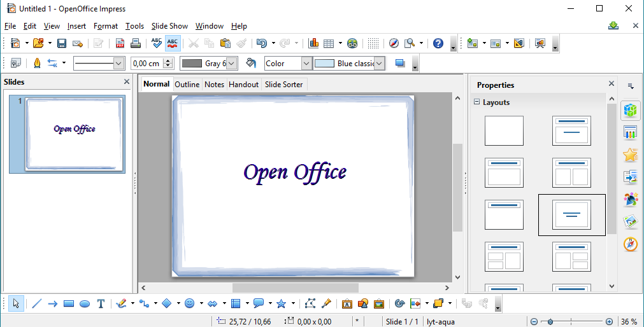
Task: Toggle display grid icon
Action: coord(373,43)
